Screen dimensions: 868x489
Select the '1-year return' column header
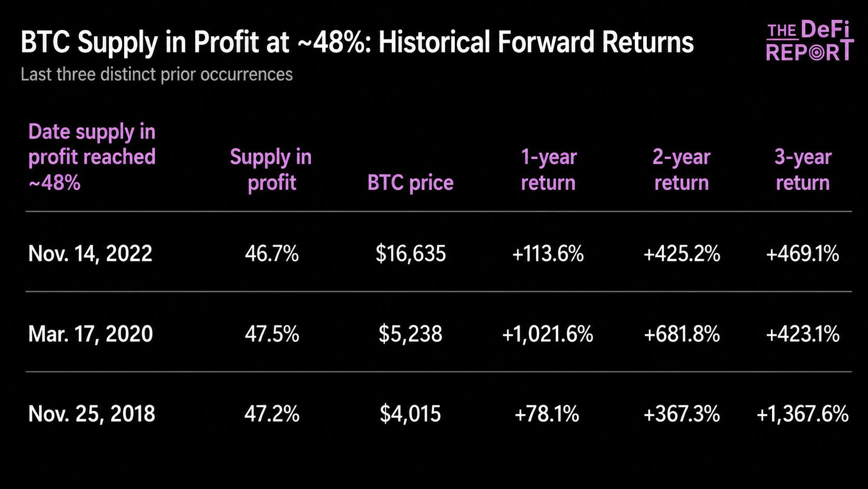(548, 170)
